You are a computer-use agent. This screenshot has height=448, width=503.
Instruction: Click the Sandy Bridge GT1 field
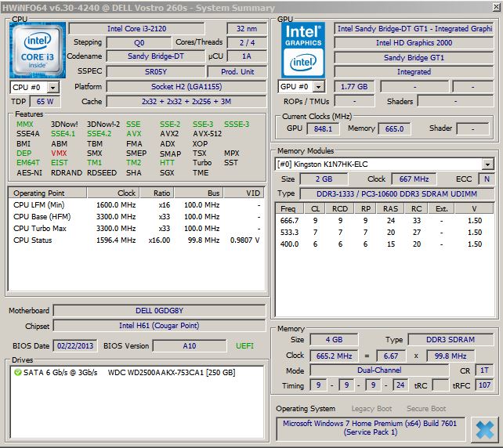[x=414, y=58]
